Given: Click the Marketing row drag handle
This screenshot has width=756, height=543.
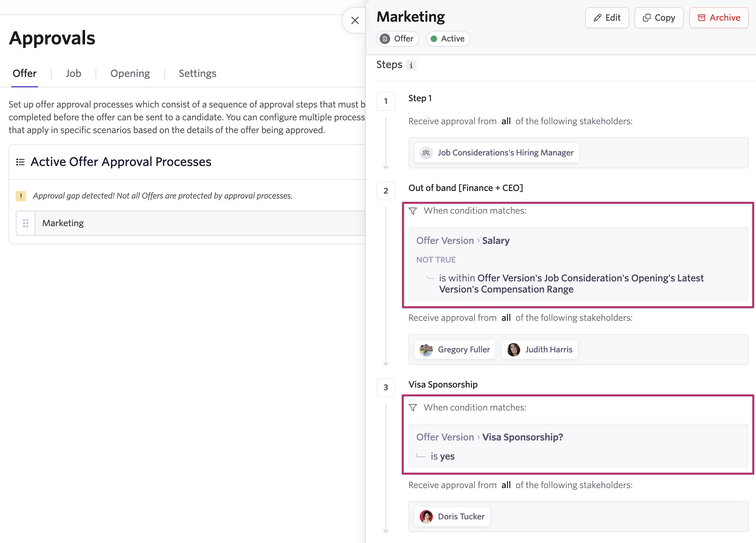Looking at the screenshot, I should point(26,223).
